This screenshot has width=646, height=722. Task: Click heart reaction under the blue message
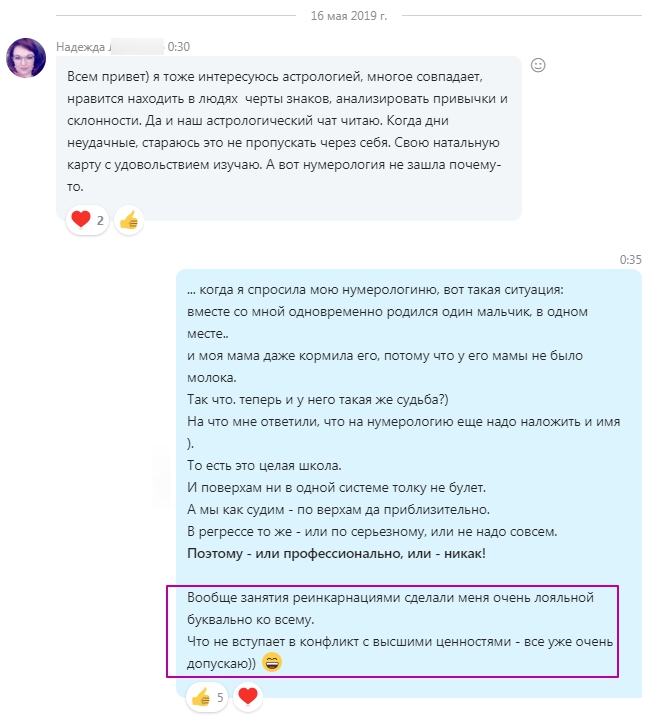pos(247,695)
